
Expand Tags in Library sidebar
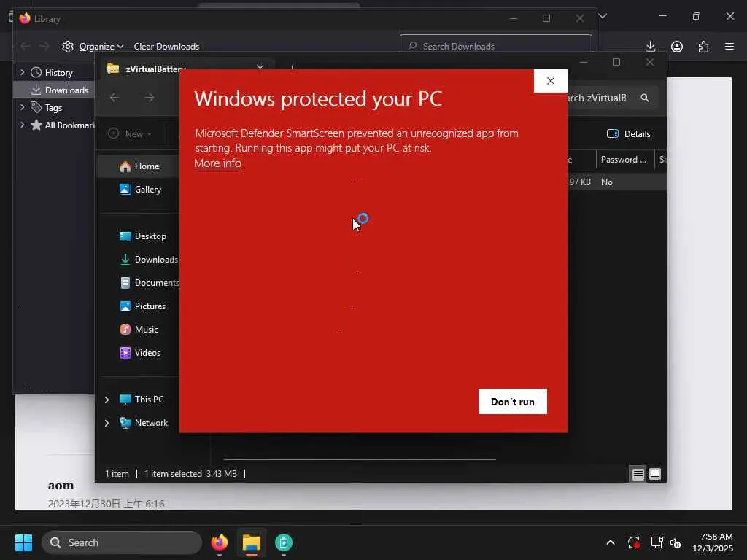pos(22,107)
